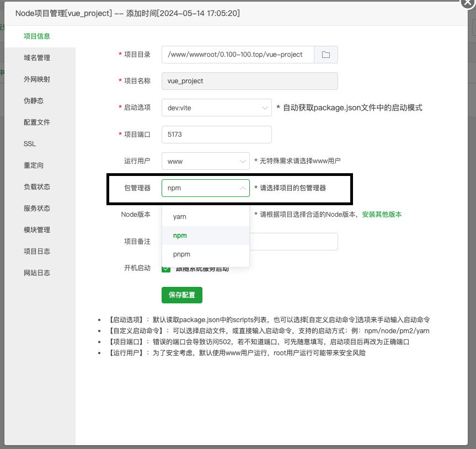Open the 运行用户 www dropdown
Image resolution: width=476 pixels, height=449 pixels.
(x=206, y=161)
